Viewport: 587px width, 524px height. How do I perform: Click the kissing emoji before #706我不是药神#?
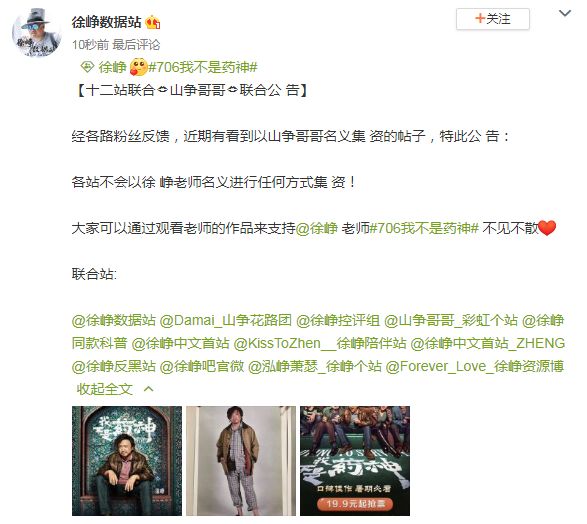138,67
